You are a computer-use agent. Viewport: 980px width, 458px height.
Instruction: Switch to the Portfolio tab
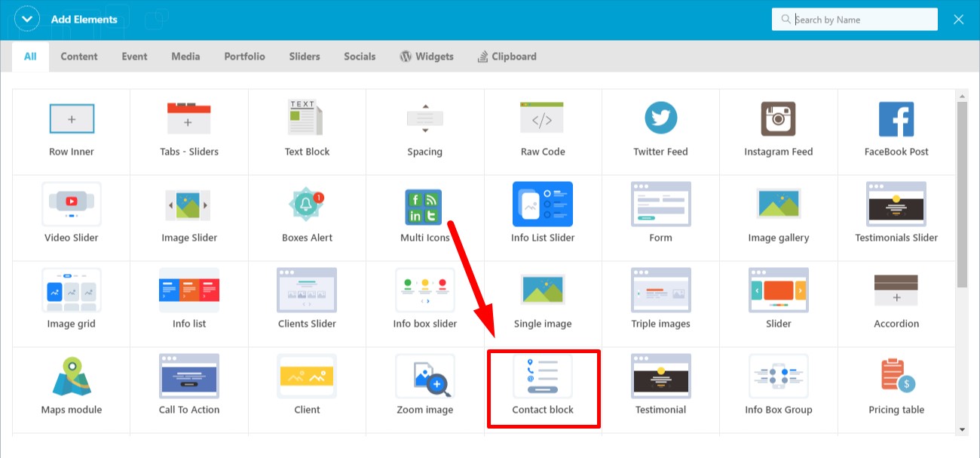(244, 57)
